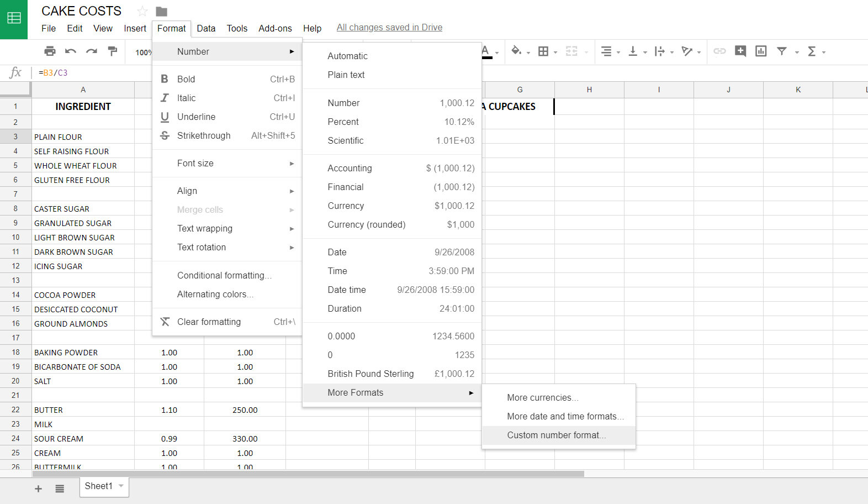Open the Help menu
Image resolution: width=868 pixels, height=504 pixels.
(312, 28)
